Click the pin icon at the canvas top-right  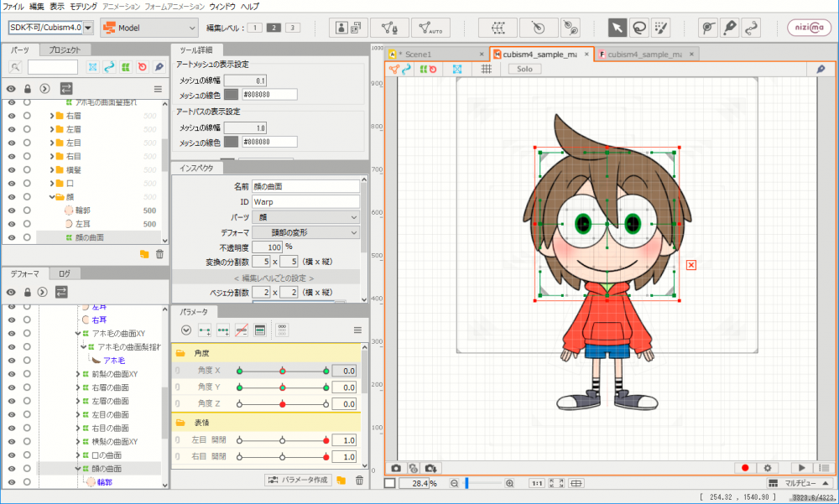click(821, 69)
